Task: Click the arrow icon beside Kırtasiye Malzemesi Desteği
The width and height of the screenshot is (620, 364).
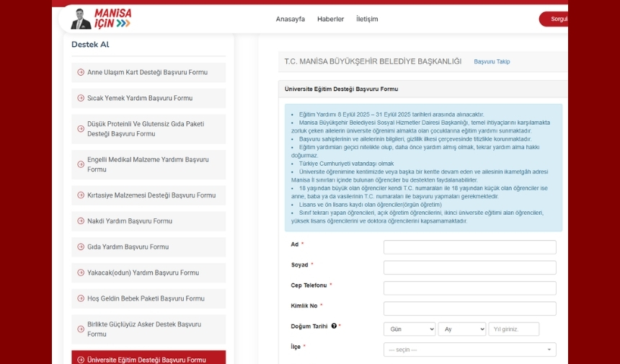Action: (x=81, y=195)
